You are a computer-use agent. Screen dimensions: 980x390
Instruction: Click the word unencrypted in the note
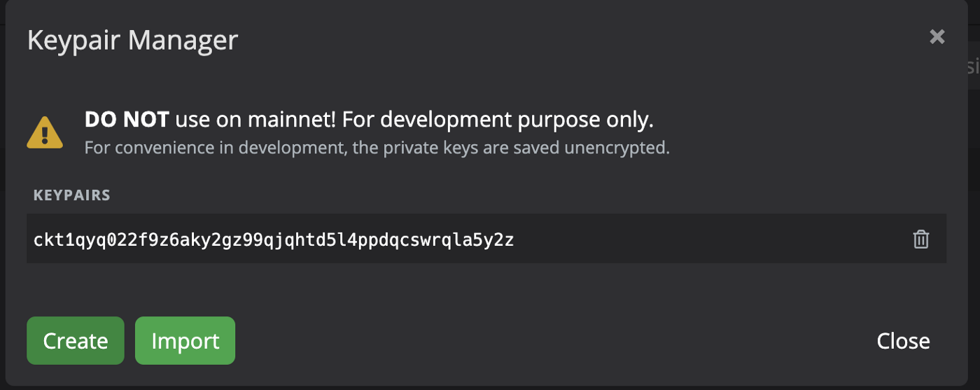pos(622,148)
